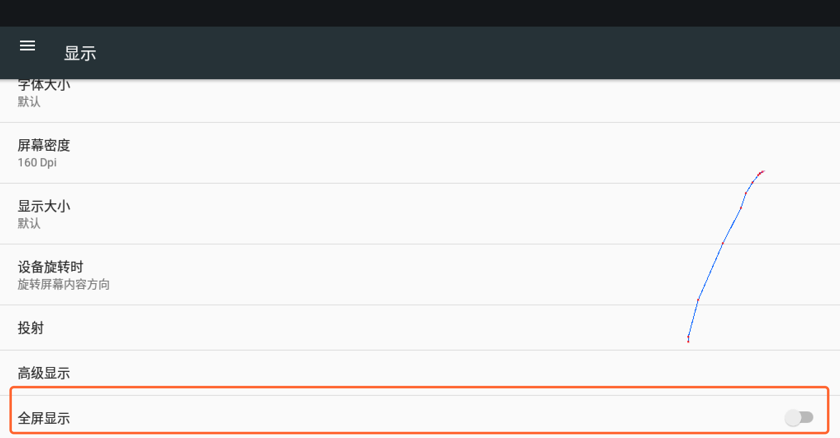
Task: Click the 160 Dpi density value
Action: (36, 162)
